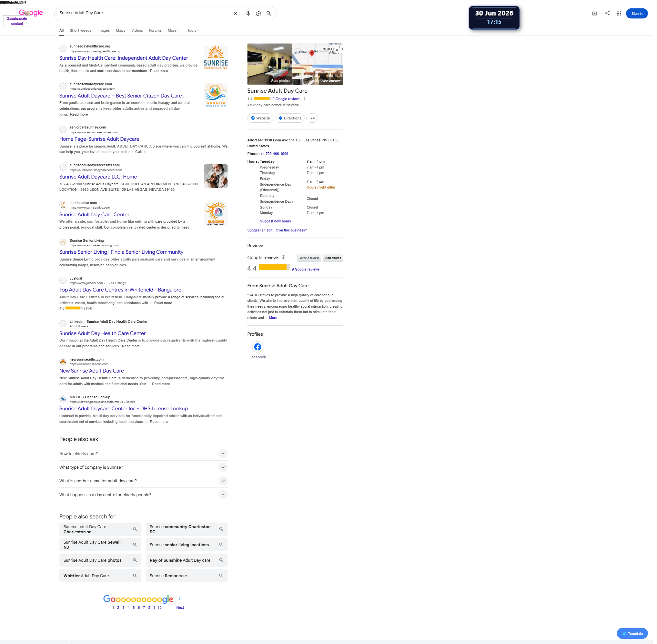Image resolution: width=657 pixels, height=644 pixels.
Task: Click the Sunrise Senior Living favicon
Action: point(63,242)
